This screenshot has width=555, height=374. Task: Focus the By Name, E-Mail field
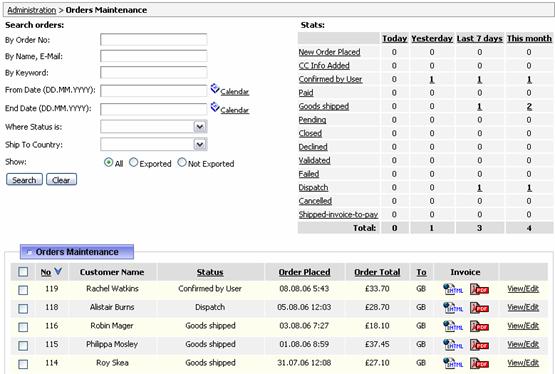pos(154,56)
